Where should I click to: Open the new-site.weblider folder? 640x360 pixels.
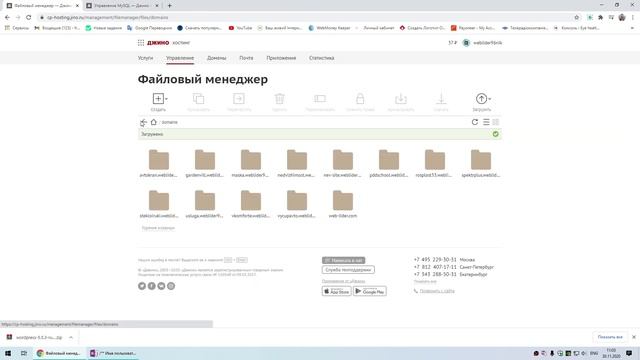(342, 163)
